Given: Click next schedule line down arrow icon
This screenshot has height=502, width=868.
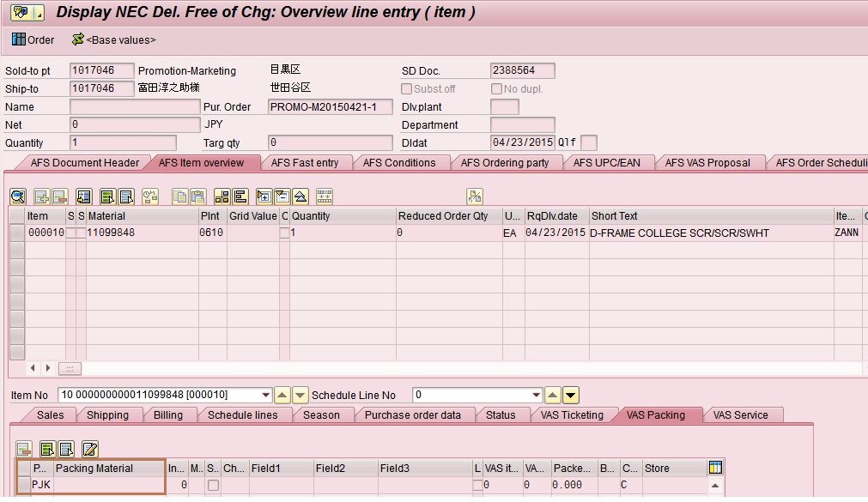Looking at the screenshot, I should pos(571,396).
